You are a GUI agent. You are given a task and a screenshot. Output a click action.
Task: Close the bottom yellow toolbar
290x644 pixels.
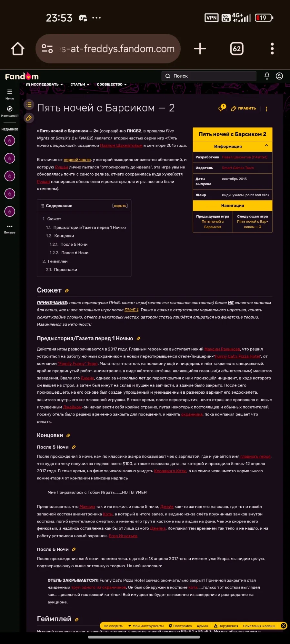coord(284,626)
